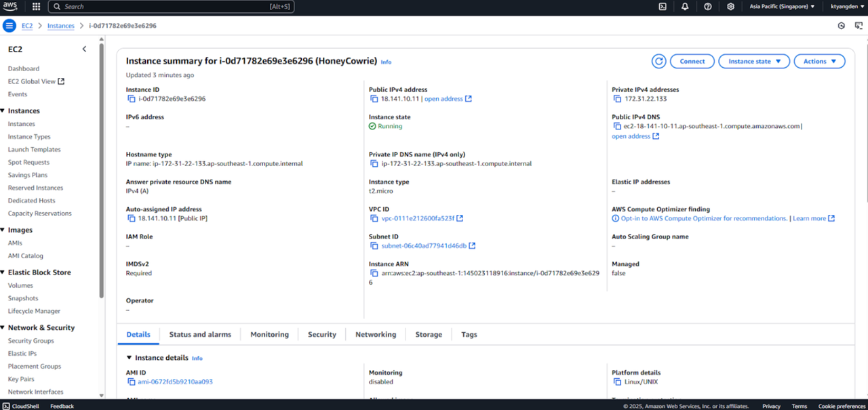Screen dimensions: 868x410
Task: Switch to the Status and alarms tab
Action: coord(200,335)
